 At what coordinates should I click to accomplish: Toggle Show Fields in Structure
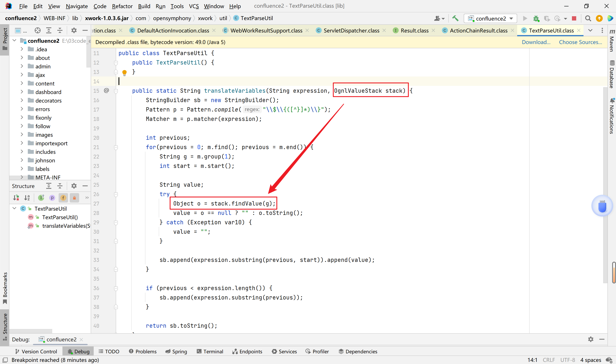pyautogui.click(x=63, y=197)
